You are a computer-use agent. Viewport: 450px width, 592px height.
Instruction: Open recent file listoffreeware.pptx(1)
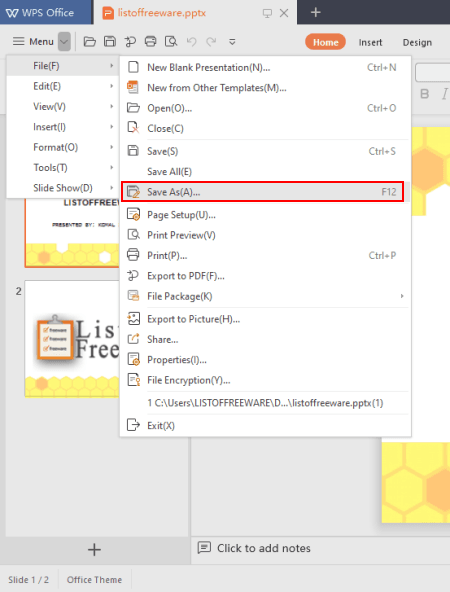click(x=265, y=403)
